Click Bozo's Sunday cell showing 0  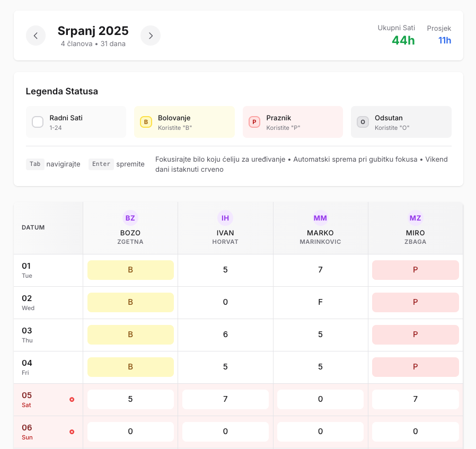130,432
